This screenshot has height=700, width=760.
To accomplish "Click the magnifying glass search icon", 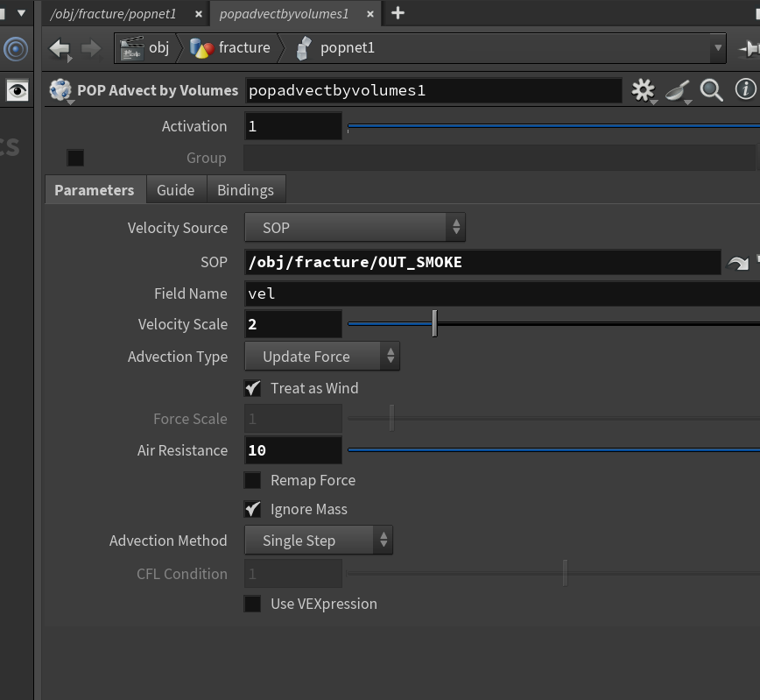I will [711, 90].
